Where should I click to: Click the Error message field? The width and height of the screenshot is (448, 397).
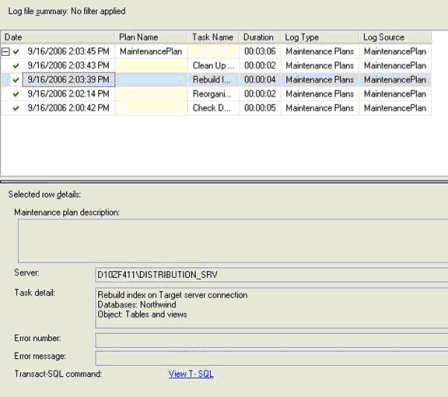[x=271, y=358]
